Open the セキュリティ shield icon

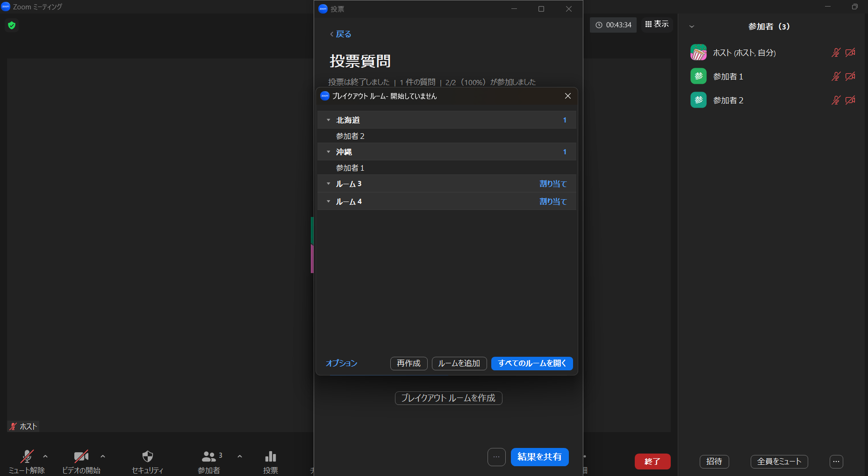point(148,456)
